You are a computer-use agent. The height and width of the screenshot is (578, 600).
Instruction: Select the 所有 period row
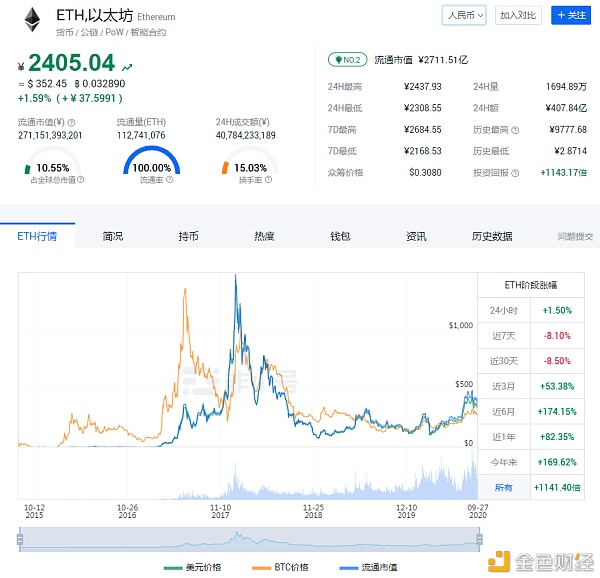pyautogui.click(x=531, y=487)
